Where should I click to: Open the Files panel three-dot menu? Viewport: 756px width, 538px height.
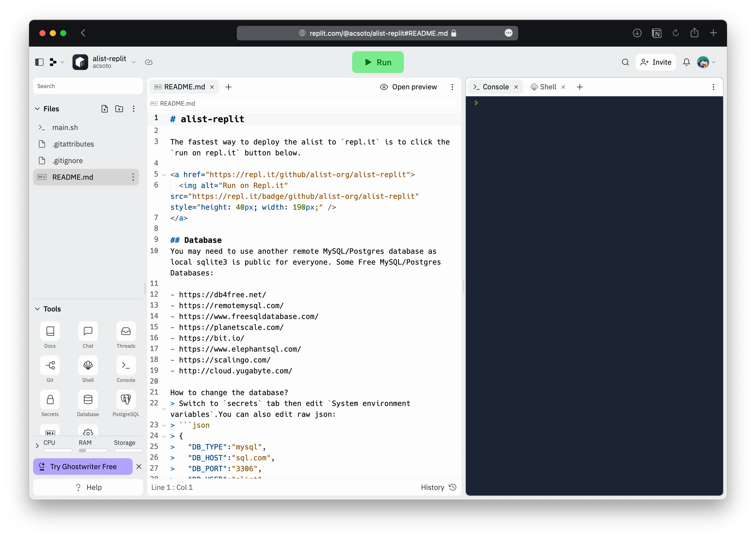click(x=134, y=109)
